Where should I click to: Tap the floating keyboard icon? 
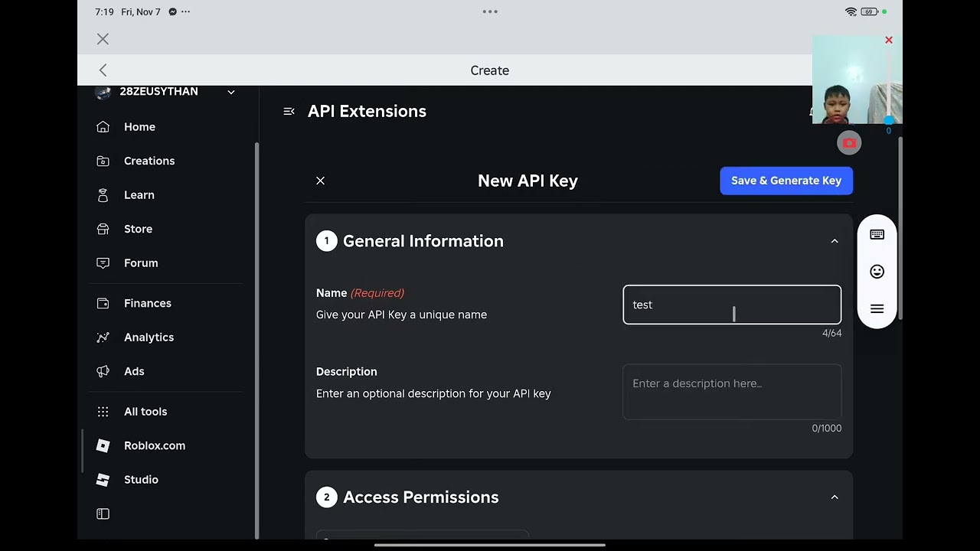pyautogui.click(x=877, y=235)
